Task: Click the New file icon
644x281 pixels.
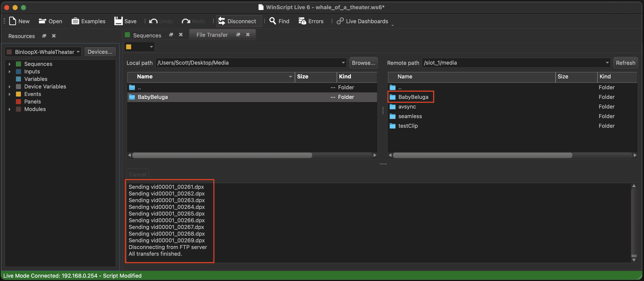Action: (x=13, y=21)
